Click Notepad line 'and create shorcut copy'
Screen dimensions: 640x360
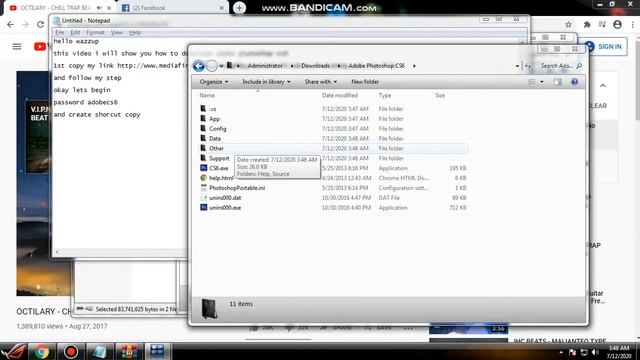pyautogui.click(x=97, y=115)
